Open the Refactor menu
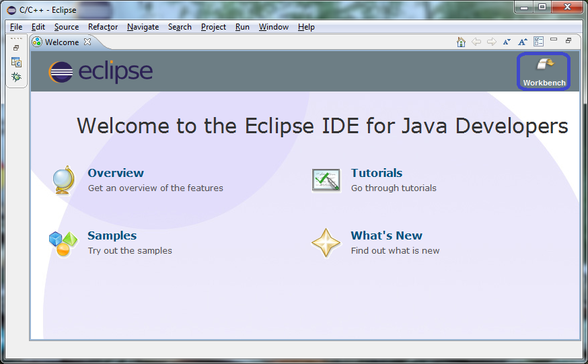 click(103, 27)
